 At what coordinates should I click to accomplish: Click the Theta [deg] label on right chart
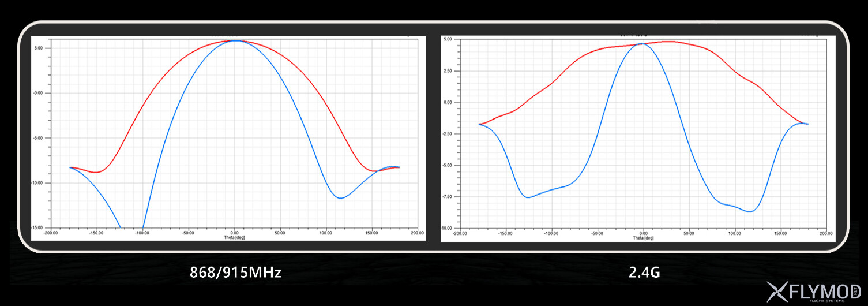[x=642, y=238]
